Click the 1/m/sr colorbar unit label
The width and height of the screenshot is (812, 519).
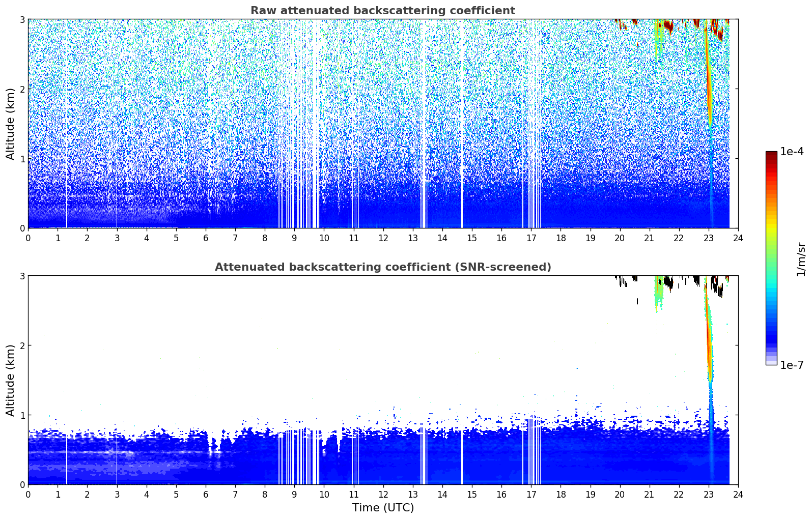(x=801, y=258)
